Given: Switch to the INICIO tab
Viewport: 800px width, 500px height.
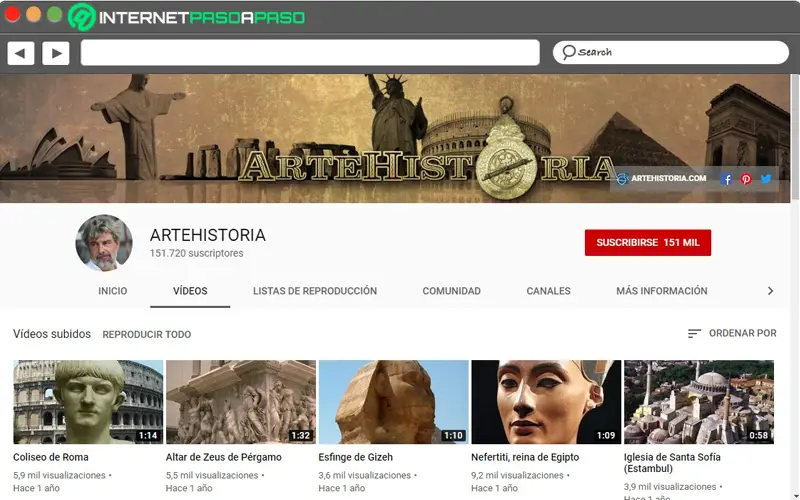Looking at the screenshot, I should point(113,291).
